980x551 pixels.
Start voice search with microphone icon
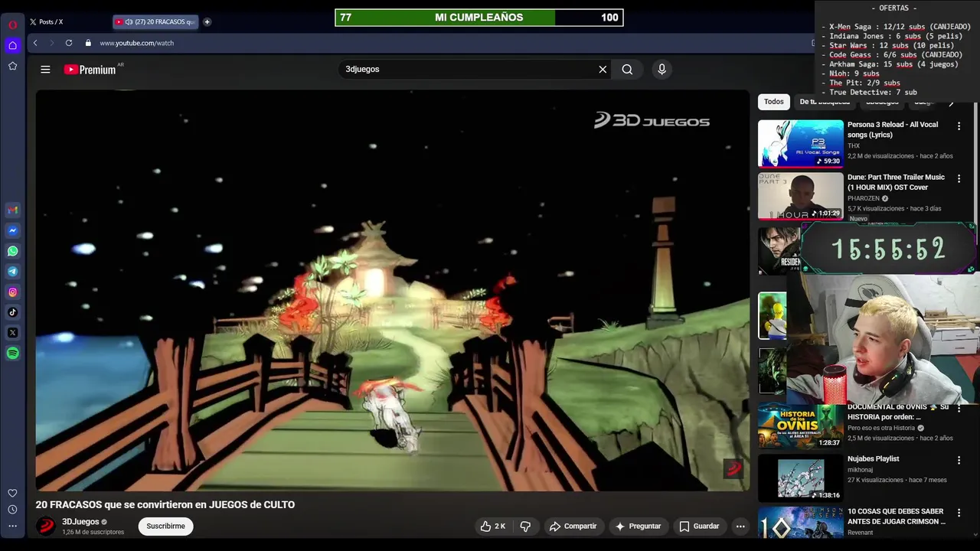[661, 70]
